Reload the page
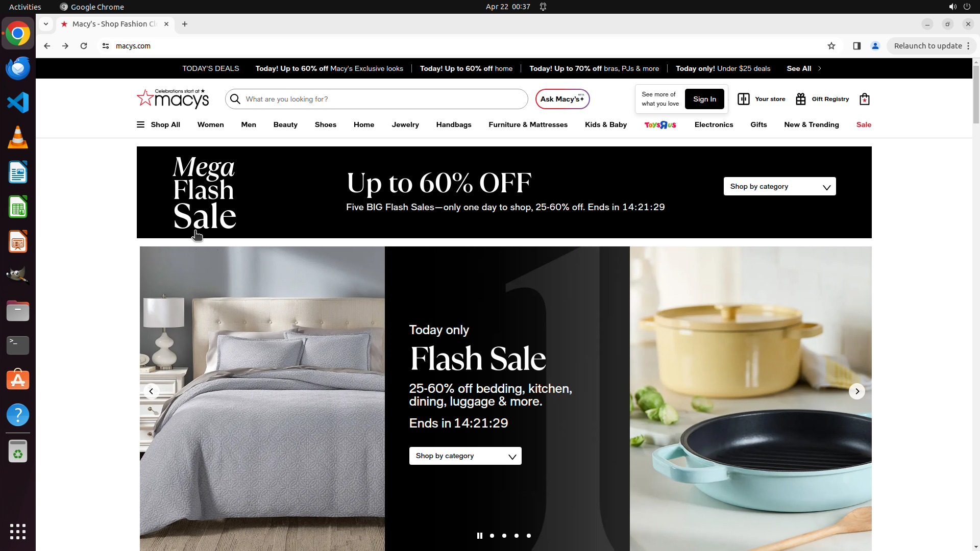The image size is (980, 551). tap(84, 46)
